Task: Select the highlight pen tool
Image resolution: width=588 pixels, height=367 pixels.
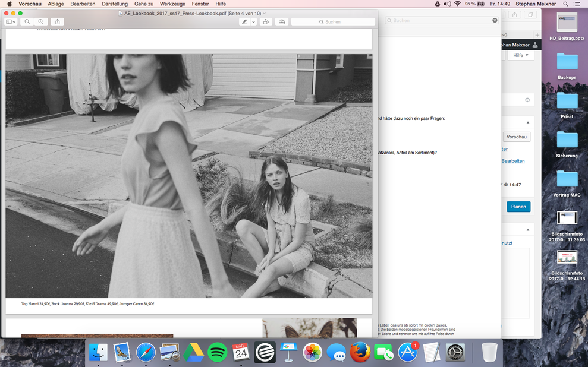Action: 244,22
